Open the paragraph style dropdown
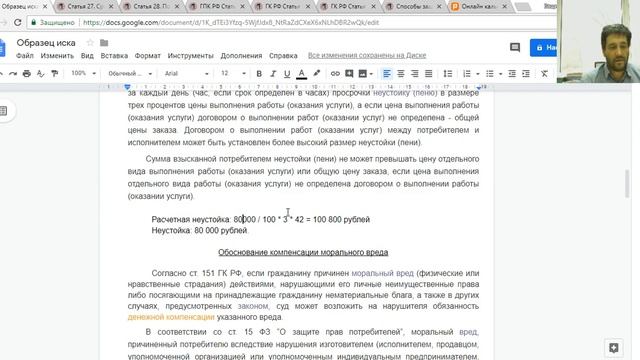The height and width of the screenshot is (360, 640). tap(130, 73)
